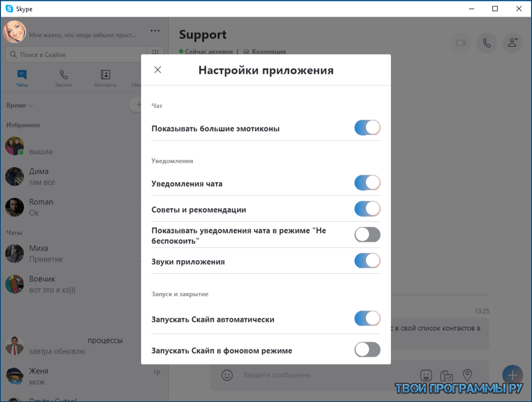Click the share location pin icon
The height and width of the screenshot is (402, 532).
click(467, 374)
